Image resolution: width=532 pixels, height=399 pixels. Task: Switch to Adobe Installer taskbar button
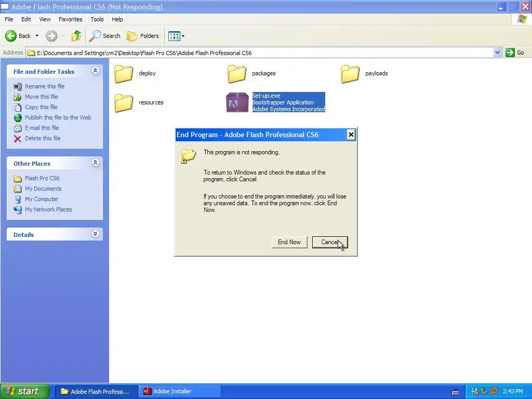180,392
